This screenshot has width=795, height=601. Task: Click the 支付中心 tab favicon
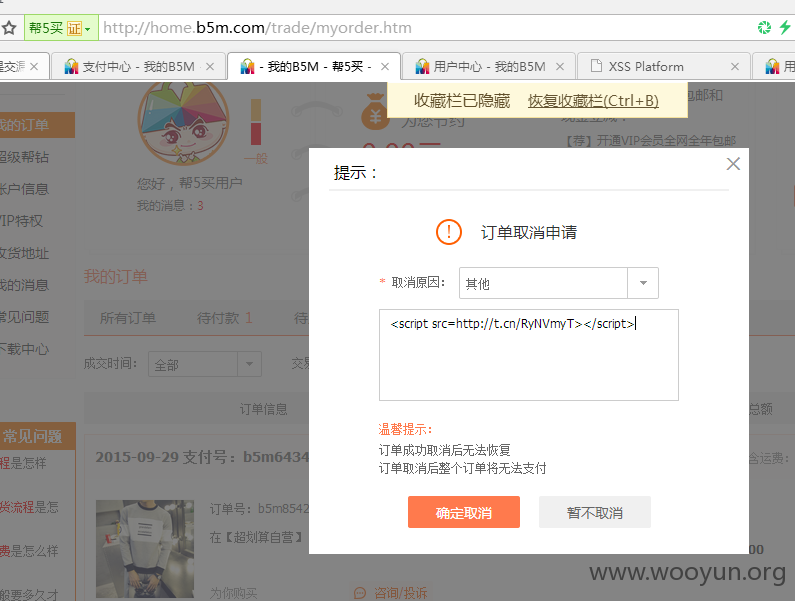point(71,66)
